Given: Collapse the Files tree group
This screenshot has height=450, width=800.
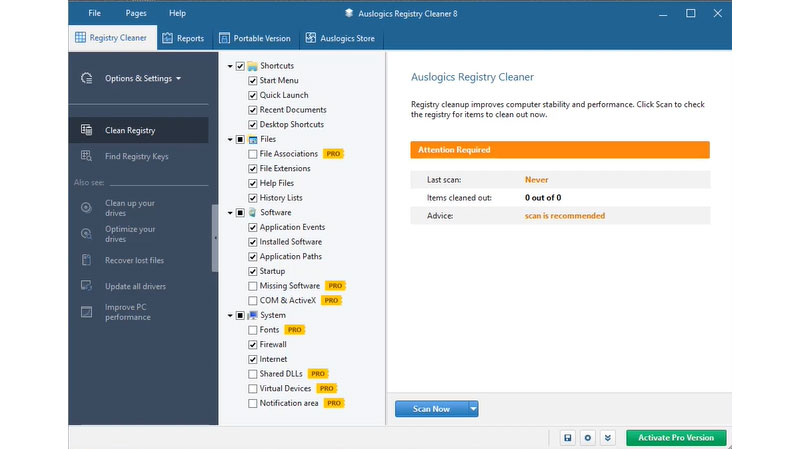Looking at the screenshot, I should 230,139.
